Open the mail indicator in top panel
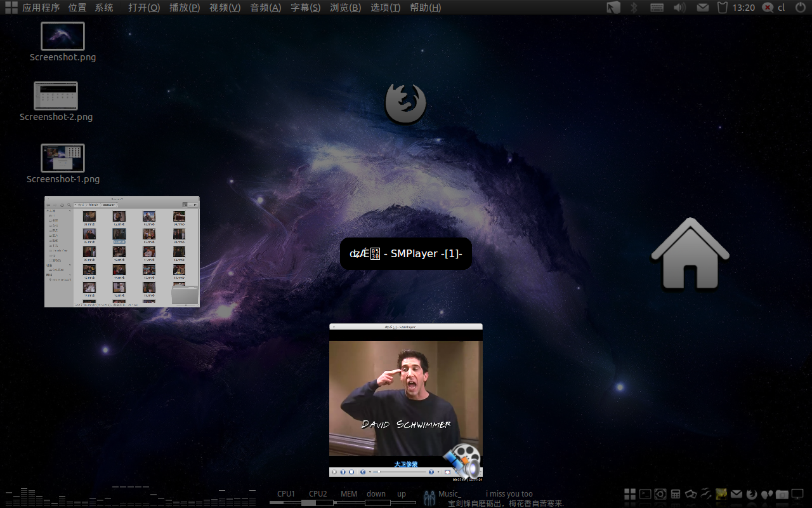 [702, 8]
